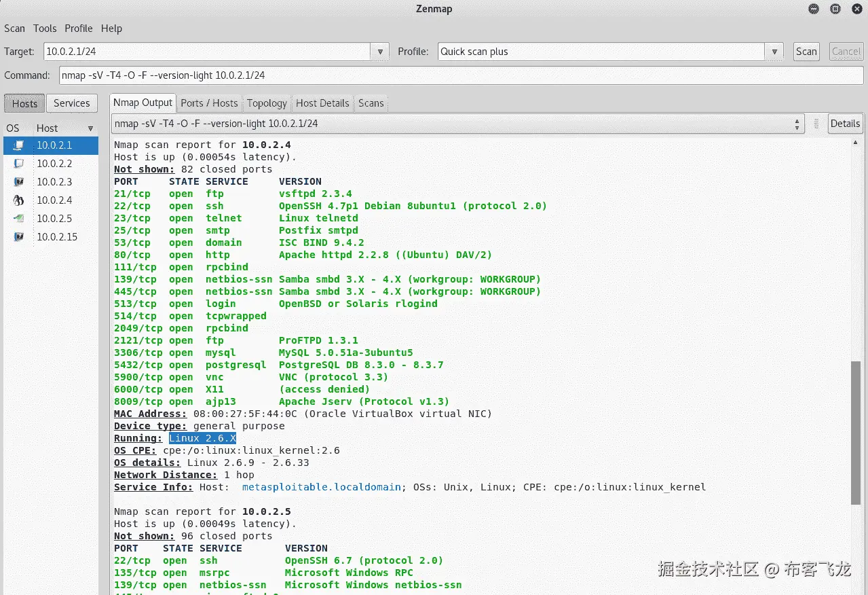Sort host list by OS column
The height and width of the screenshot is (595, 868).
point(13,128)
